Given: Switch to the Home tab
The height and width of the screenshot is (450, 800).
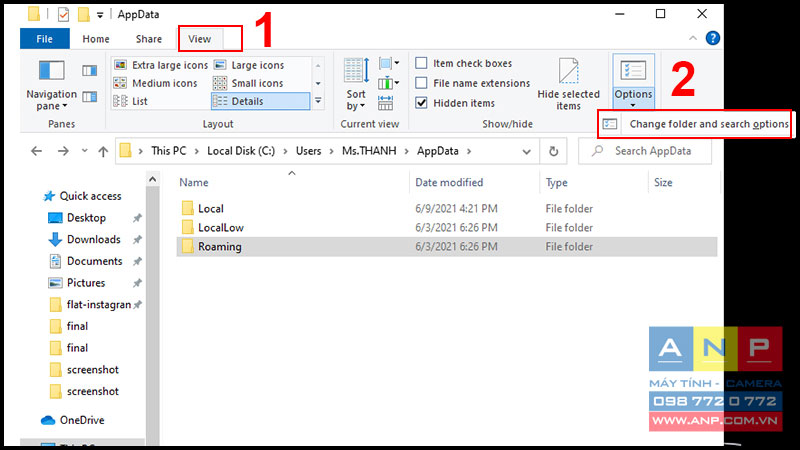Looking at the screenshot, I should 96,39.
